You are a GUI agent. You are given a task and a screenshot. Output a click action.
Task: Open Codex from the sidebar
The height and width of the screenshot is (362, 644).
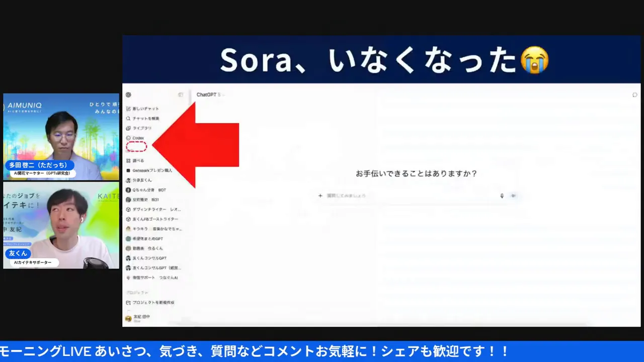point(137,138)
